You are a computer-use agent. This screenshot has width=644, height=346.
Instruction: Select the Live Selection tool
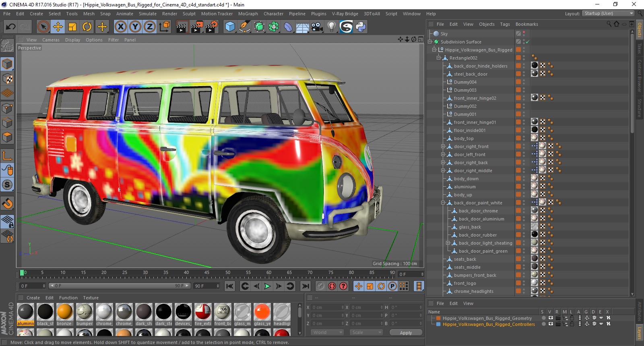(x=43, y=27)
